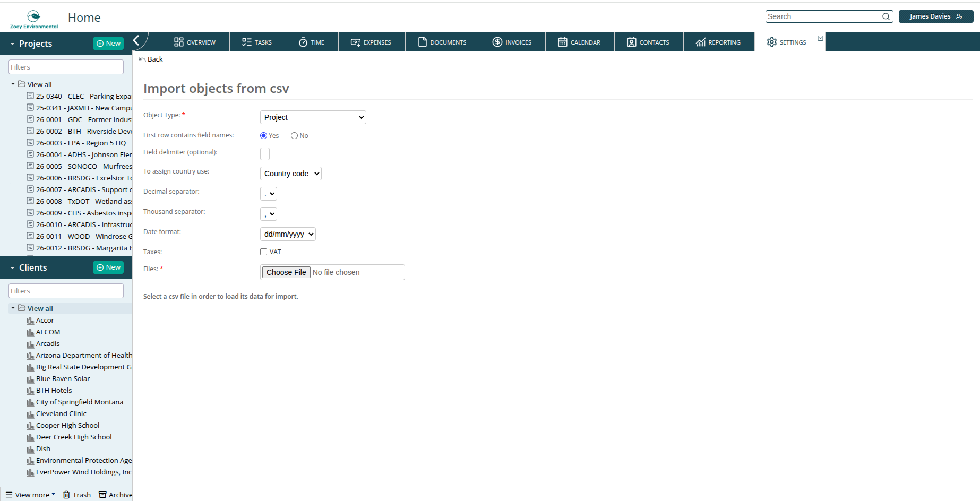
Task: Close the Settings tab with the x icon
Action: pyautogui.click(x=820, y=38)
